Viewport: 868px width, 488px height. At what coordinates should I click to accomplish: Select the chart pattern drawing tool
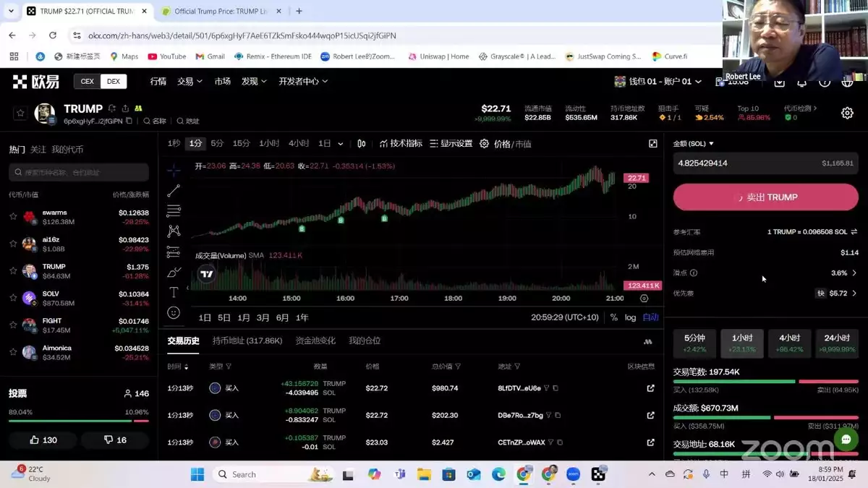point(174,231)
